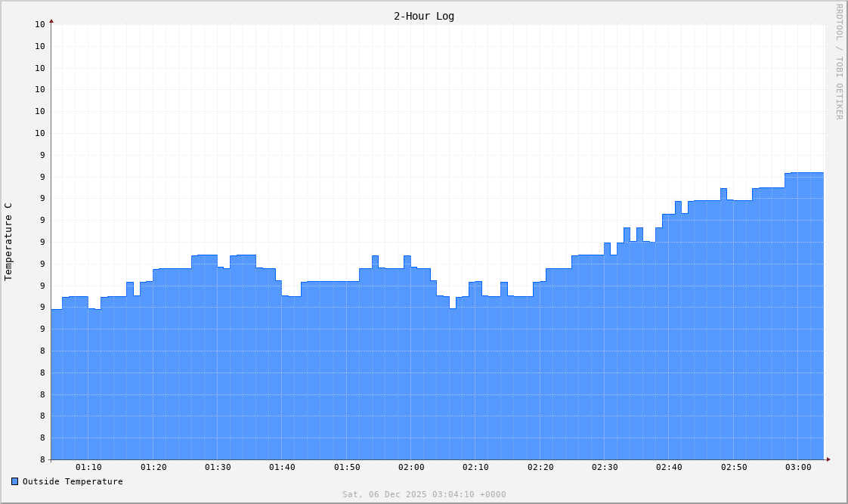This screenshot has height=504, width=848.
Task: Click the timestamp "Sat, 06 Dec 2025" text
Action: pyautogui.click(x=385, y=494)
